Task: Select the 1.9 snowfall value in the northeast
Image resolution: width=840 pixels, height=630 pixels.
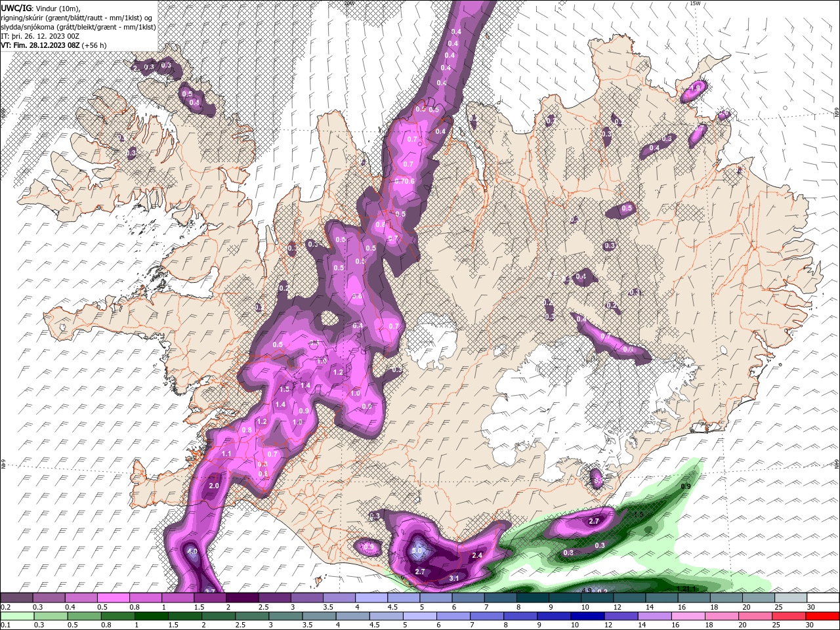Action: 696,87
